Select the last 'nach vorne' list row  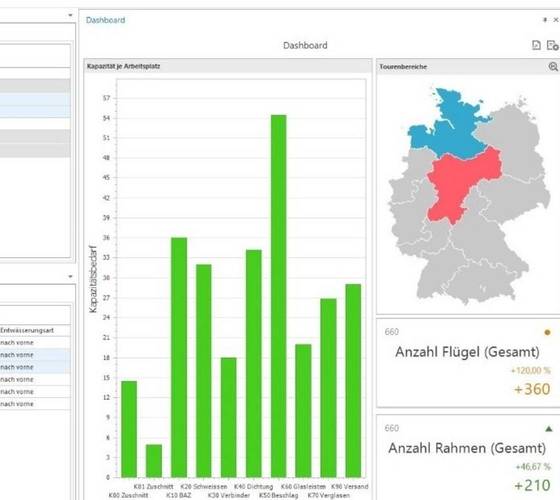pos(35,404)
